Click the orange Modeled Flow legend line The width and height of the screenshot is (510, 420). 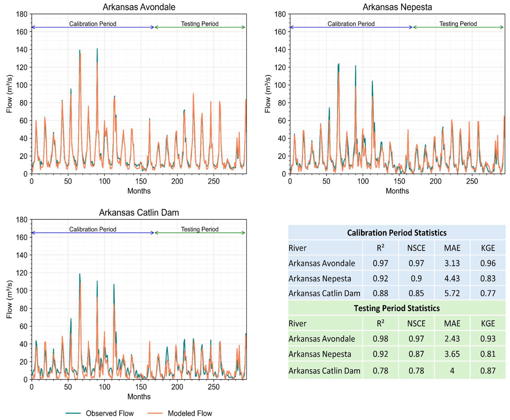(155, 413)
